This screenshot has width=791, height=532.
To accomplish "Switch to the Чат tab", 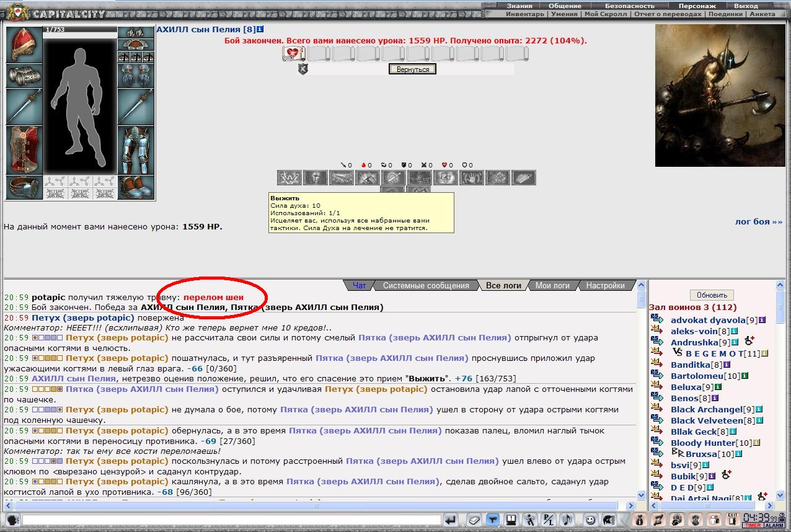I will click(360, 286).
